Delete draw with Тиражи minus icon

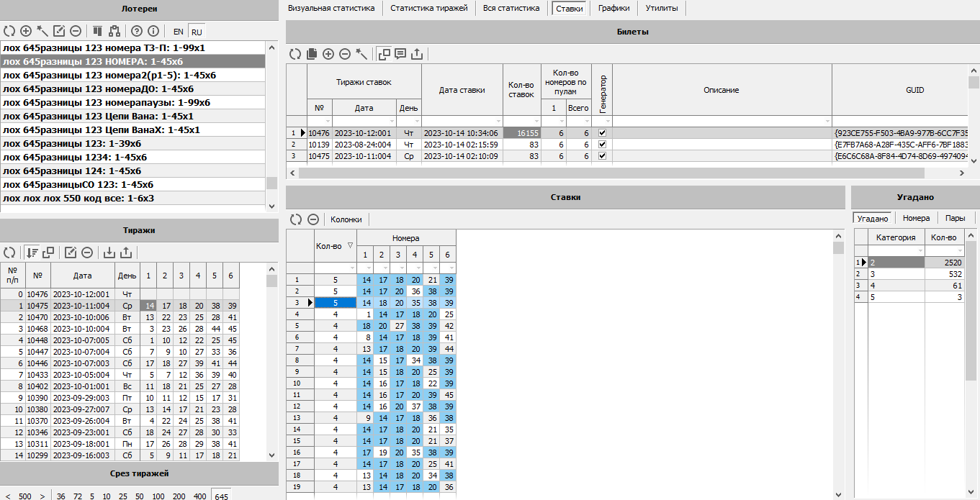pyautogui.click(x=87, y=253)
